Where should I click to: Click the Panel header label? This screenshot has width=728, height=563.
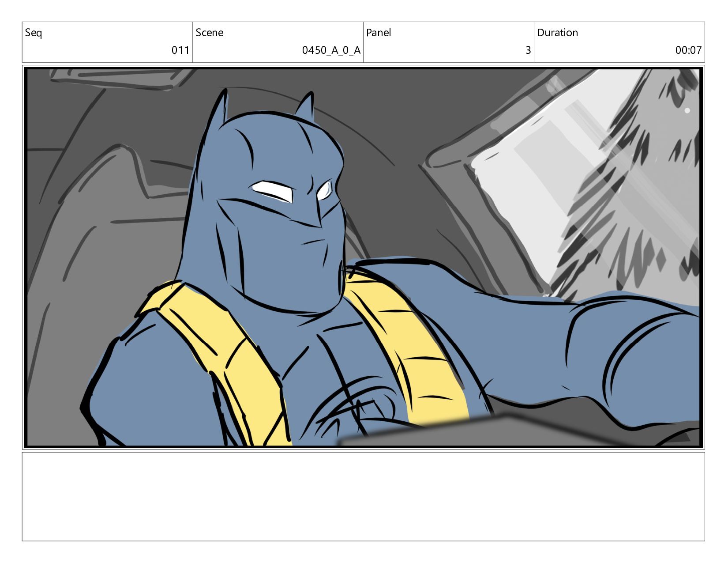coord(378,33)
